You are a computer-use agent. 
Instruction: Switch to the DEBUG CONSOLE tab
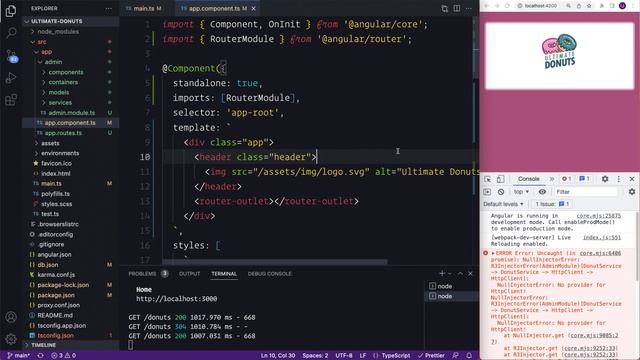[269, 274]
